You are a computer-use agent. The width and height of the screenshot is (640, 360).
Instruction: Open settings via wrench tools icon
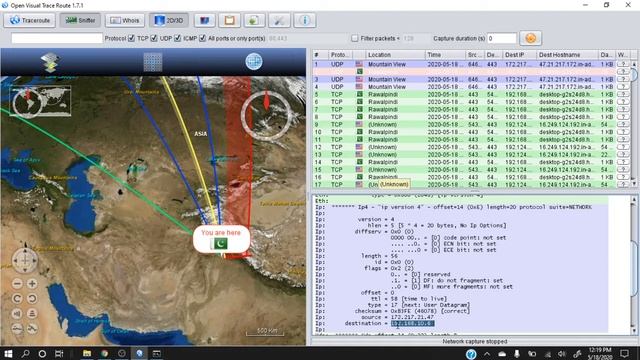279,20
